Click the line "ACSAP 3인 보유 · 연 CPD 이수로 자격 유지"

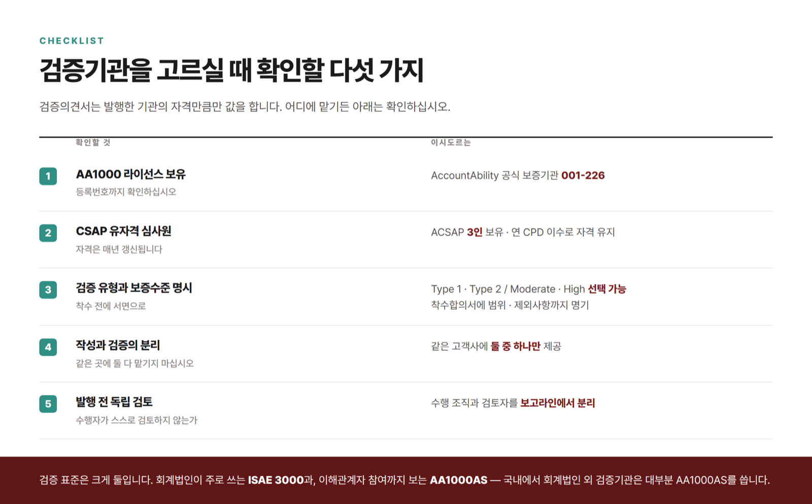523,232
